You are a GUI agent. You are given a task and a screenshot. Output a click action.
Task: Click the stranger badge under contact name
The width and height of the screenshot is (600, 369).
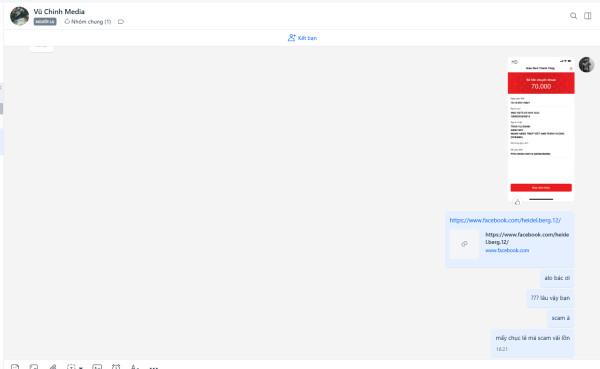tap(45, 22)
